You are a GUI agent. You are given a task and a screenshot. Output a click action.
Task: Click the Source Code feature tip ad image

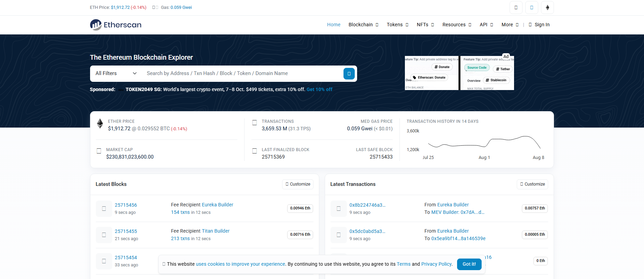[487, 73]
